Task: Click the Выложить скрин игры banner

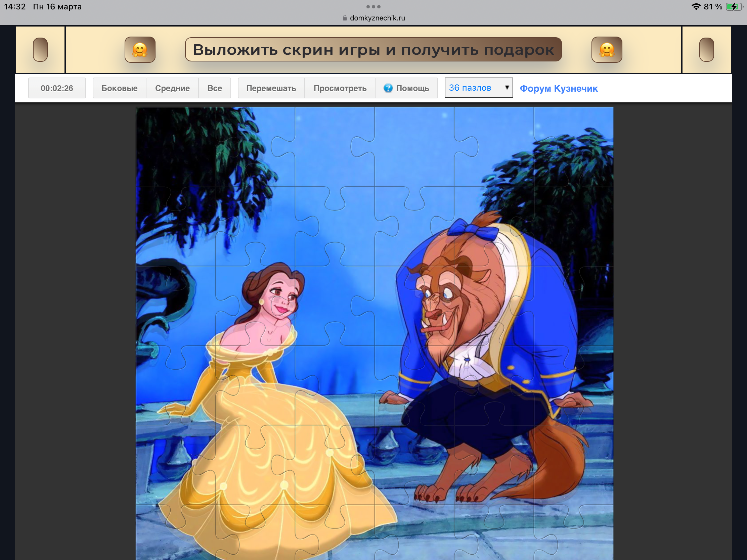Action: 373,50
